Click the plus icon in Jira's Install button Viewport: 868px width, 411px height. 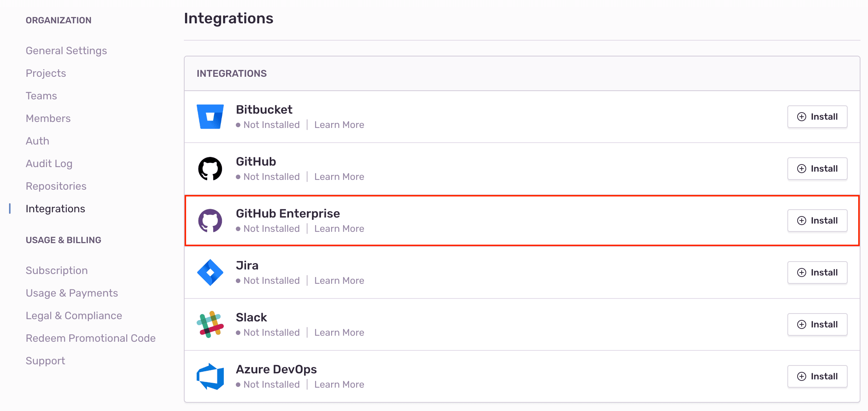click(x=801, y=272)
